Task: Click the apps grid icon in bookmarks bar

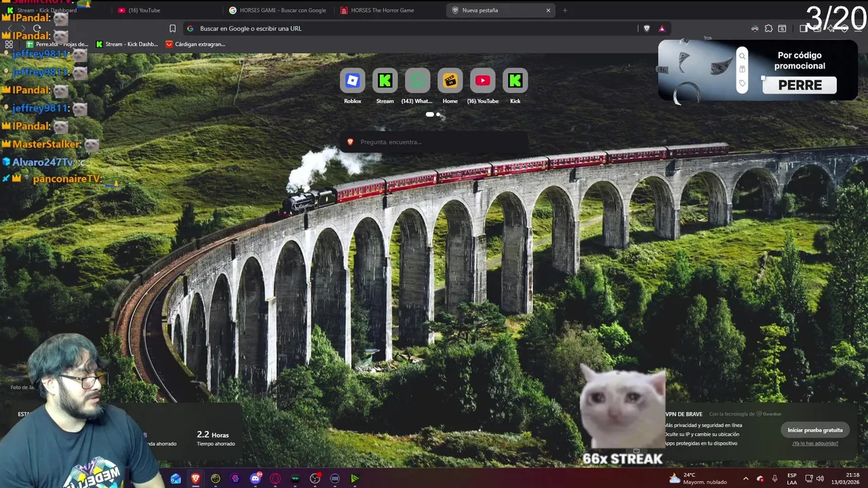Action: click(9, 44)
